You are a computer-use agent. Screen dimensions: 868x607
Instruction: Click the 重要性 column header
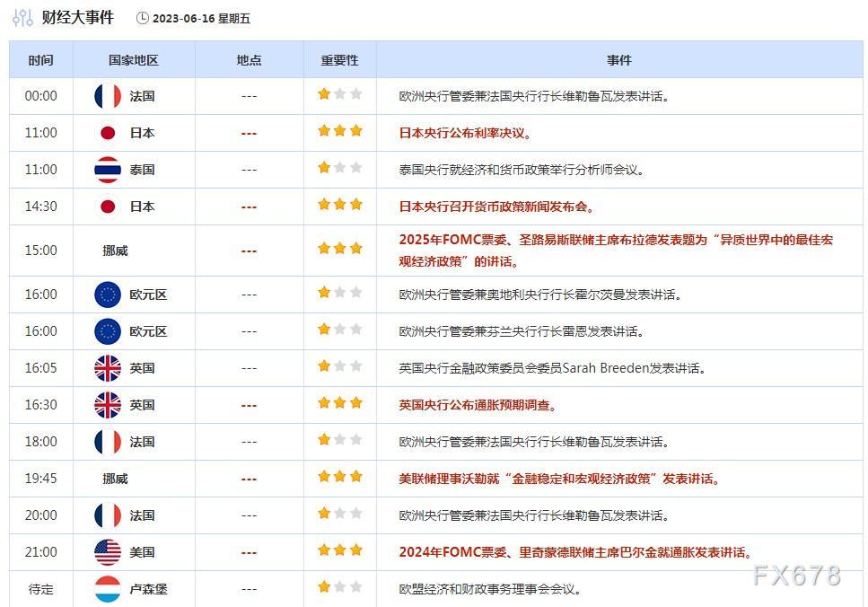pyautogui.click(x=338, y=59)
